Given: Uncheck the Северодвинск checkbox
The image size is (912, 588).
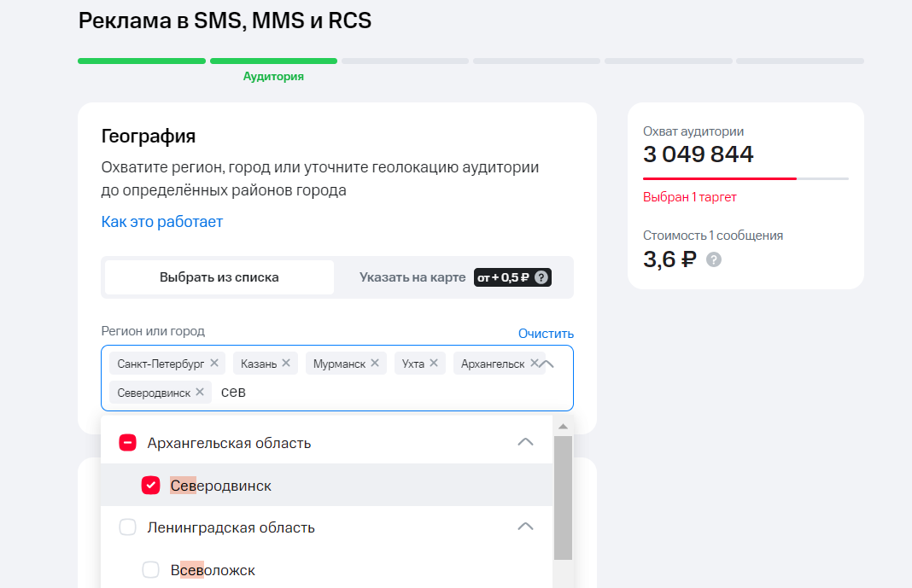Looking at the screenshot, I should (x=151, y=485).
